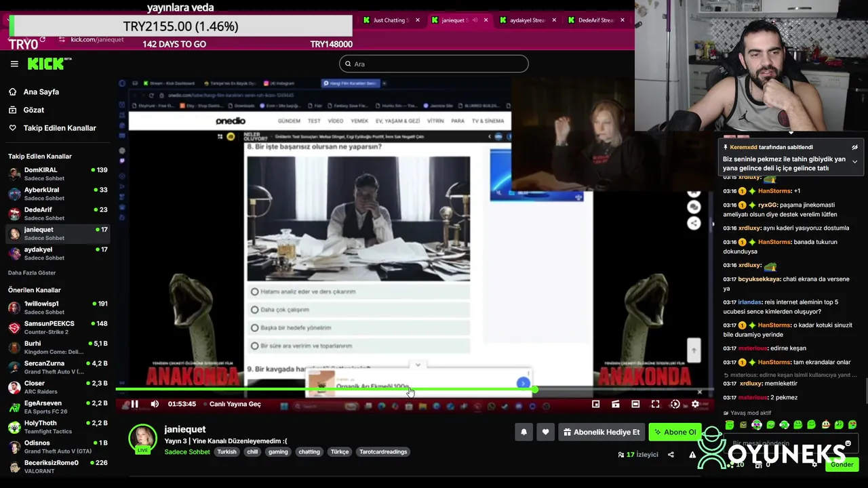Open the Sadece Sohbet category link
Screen dimensions: 868x488
click(187, 451)
